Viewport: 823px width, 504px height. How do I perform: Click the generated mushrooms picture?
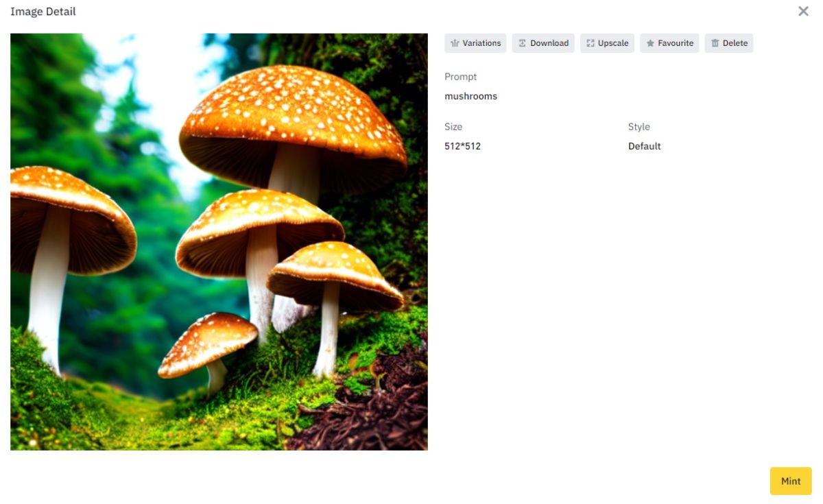[x=219, y=242]
